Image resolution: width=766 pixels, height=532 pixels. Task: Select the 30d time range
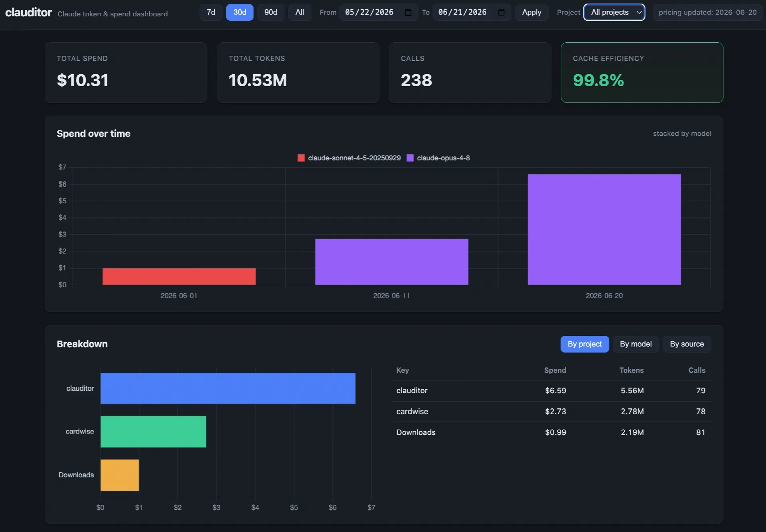click(240, 12)
